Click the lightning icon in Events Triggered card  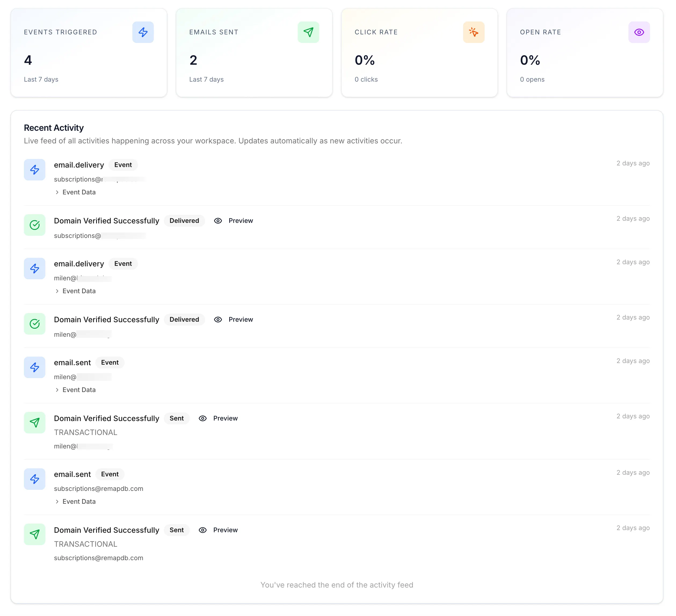click(x=143, y=32)
